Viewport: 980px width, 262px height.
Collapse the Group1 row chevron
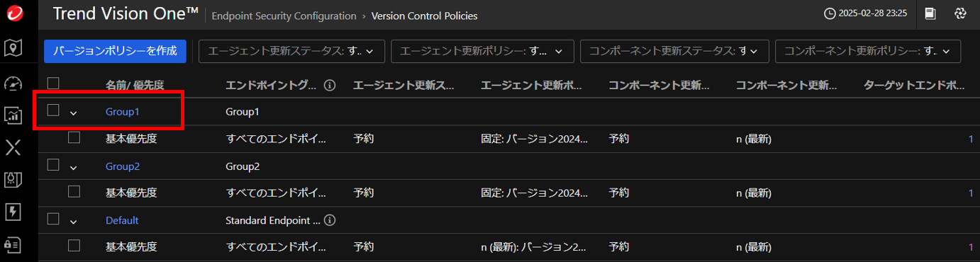[x=73, y=112]
